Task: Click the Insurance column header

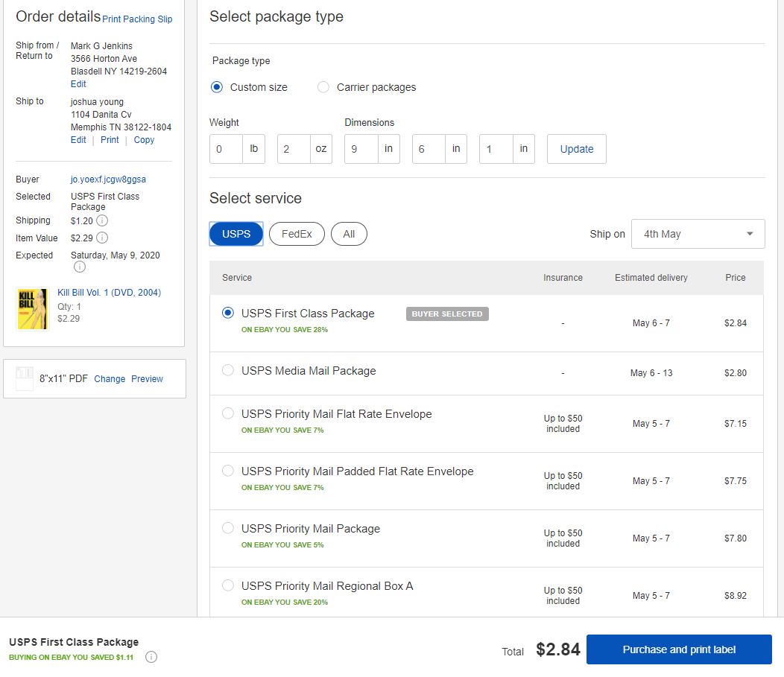Action: pos(563,277)
